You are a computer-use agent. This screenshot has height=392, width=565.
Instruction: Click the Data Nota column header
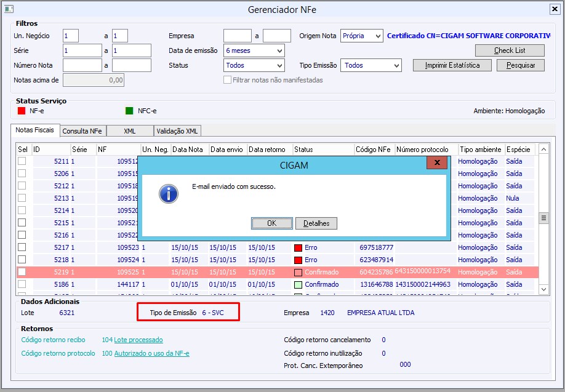pyautogui.click(x=190, y=149)
